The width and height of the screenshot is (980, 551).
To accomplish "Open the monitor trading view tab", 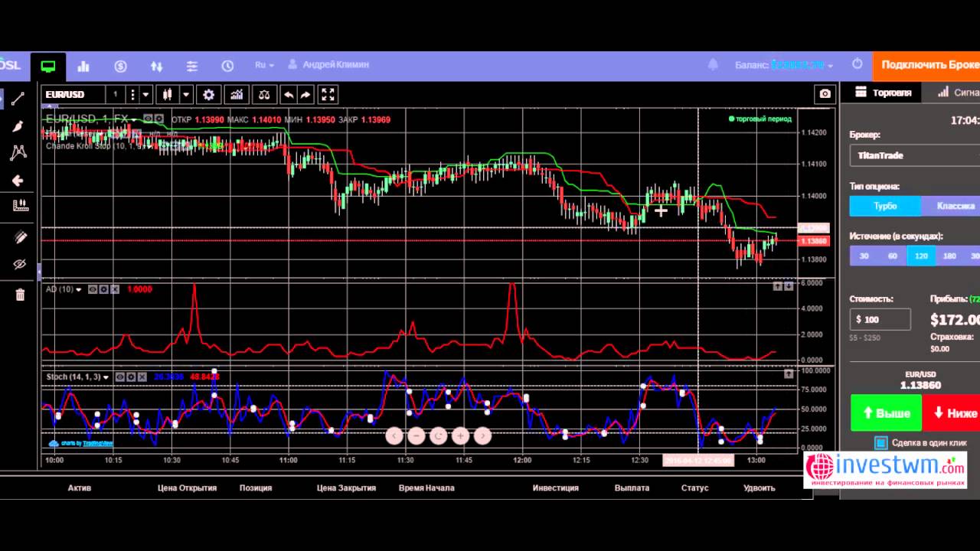I will click(48, 67).
